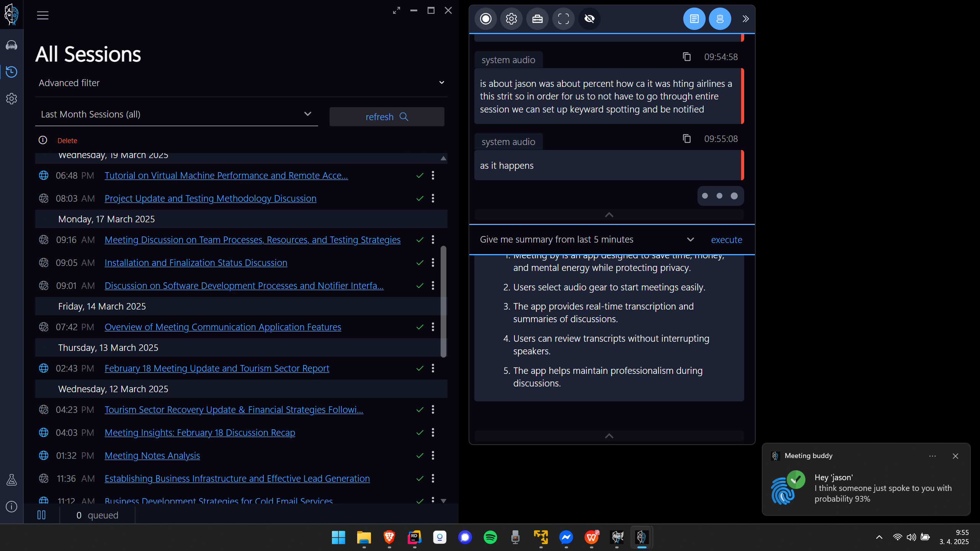Open Last Month Sessions dropdown

coord(307,114)
